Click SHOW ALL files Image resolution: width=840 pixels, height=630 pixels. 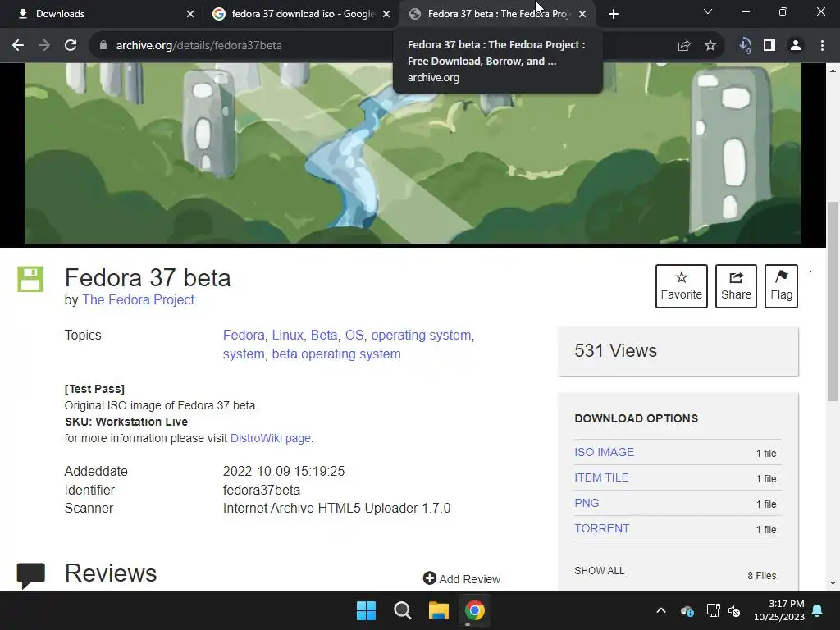pyautogui.click(x=600, y=571)
